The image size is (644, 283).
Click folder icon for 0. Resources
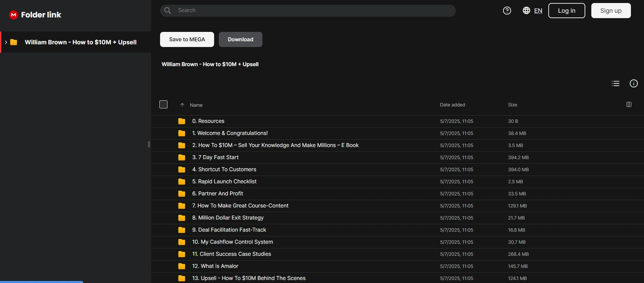tap(182, 121)
